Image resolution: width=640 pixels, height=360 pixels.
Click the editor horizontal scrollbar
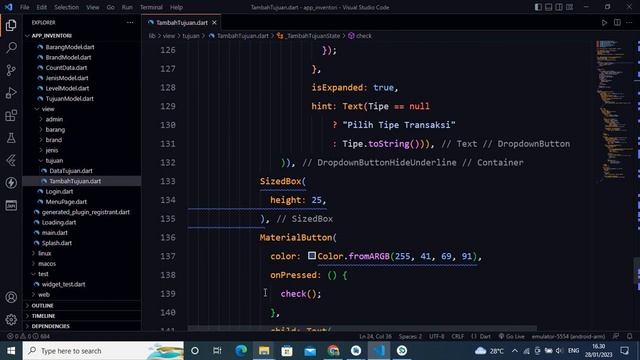pyautogui.click(x=362, y=328)
